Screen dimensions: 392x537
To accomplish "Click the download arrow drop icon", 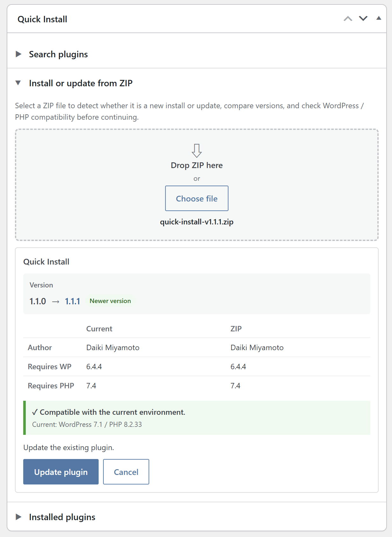I will click(197, 151).
